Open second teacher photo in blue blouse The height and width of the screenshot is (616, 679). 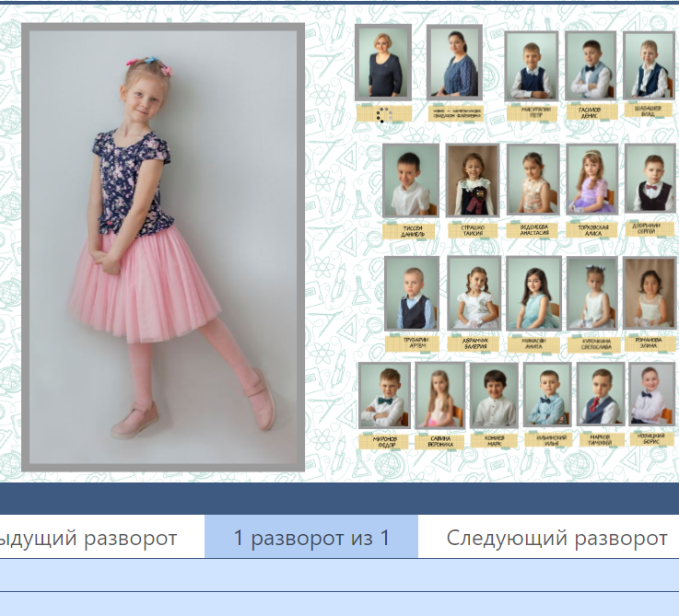(x=455, y=63)
